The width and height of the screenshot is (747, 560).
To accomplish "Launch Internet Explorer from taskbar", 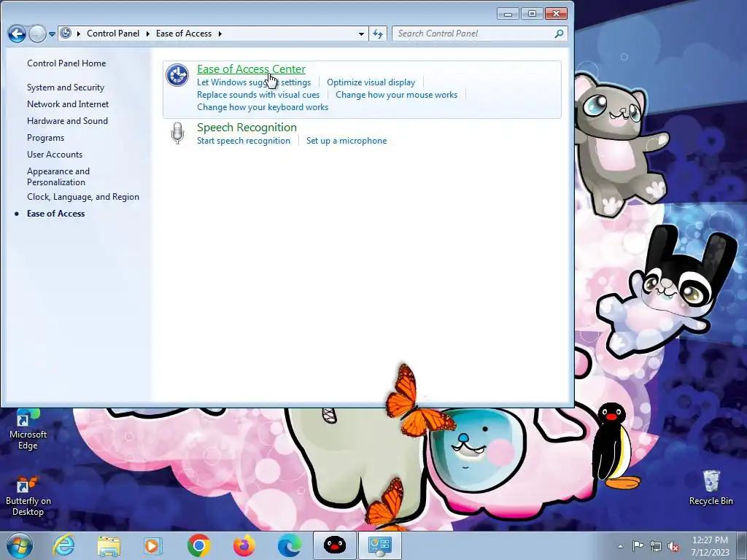I will coord(63,545).
